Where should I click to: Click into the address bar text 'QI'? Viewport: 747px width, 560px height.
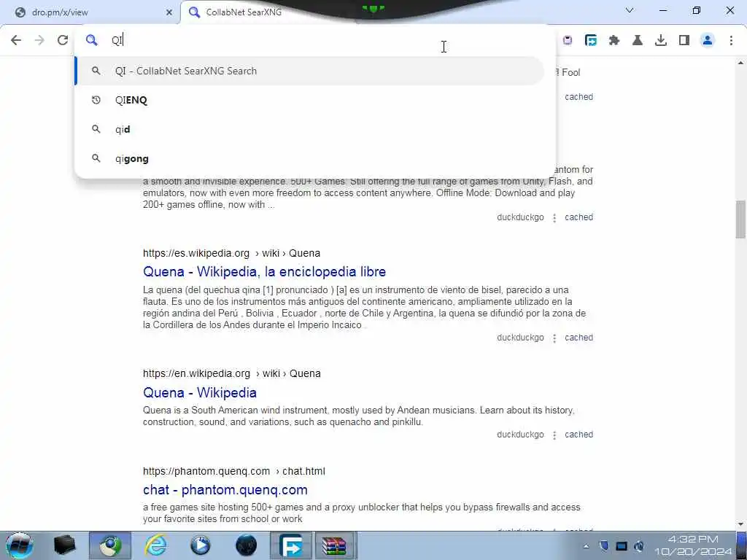117,41
